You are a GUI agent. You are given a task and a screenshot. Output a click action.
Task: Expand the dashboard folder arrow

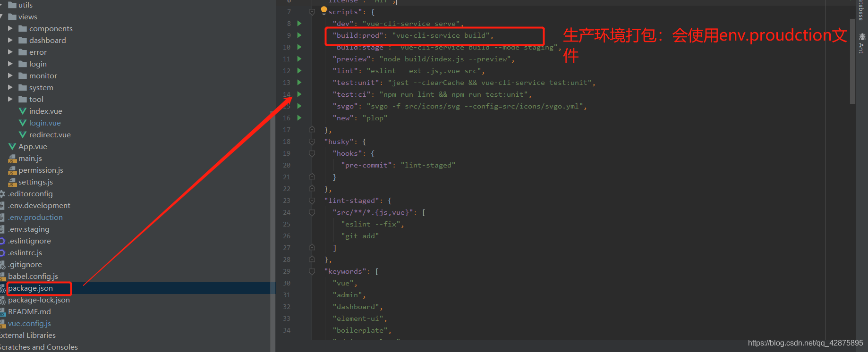click(x=10, y=40)
